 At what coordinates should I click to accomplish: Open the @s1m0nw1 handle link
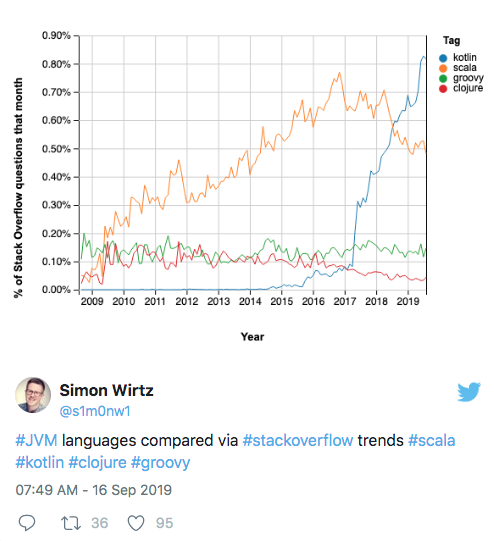coord(95,411)
